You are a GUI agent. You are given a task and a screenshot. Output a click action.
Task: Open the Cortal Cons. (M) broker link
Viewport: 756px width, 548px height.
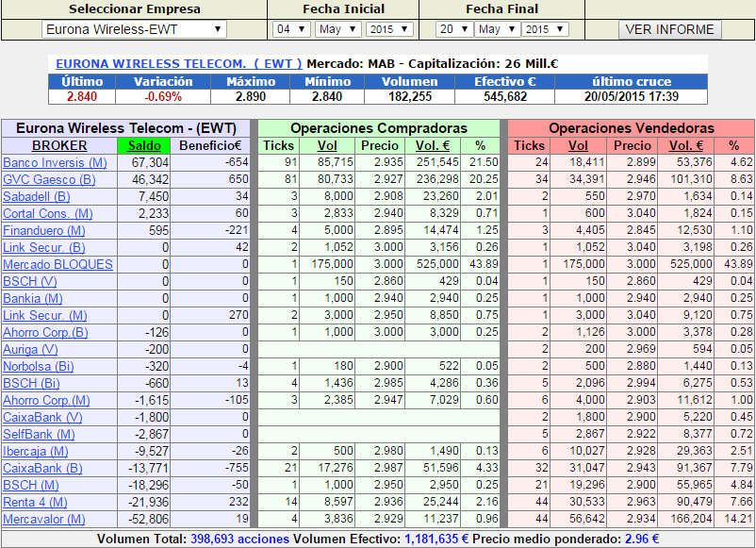(48, 213)
